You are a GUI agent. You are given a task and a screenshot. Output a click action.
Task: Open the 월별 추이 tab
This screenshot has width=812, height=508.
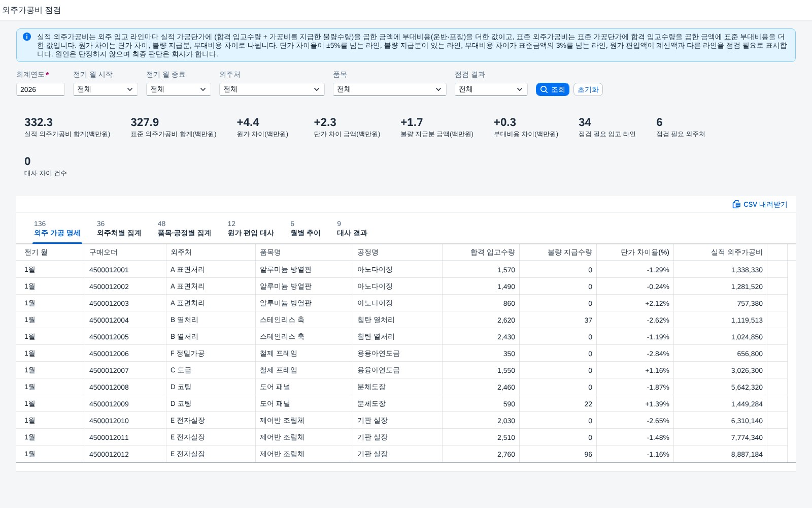(306, 229)
